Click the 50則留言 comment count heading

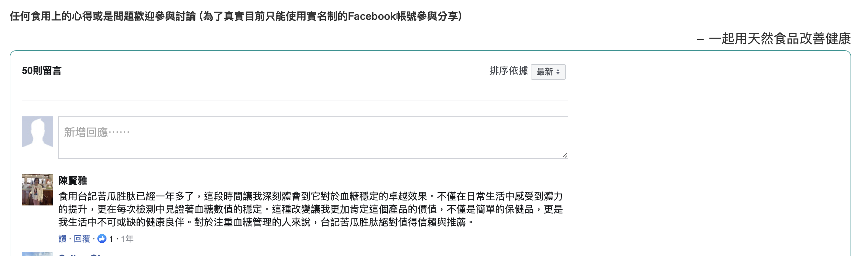point(42,71)
